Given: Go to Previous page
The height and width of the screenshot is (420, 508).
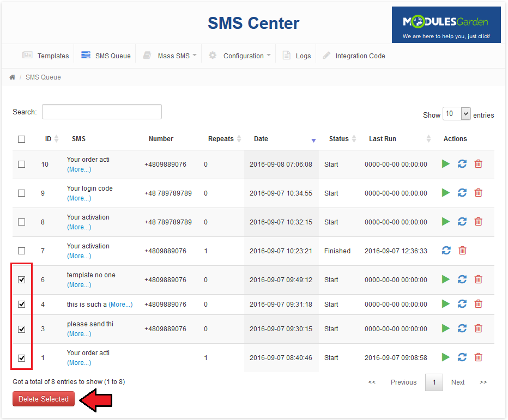Looking at the screenshot, I should pos(403,382).
